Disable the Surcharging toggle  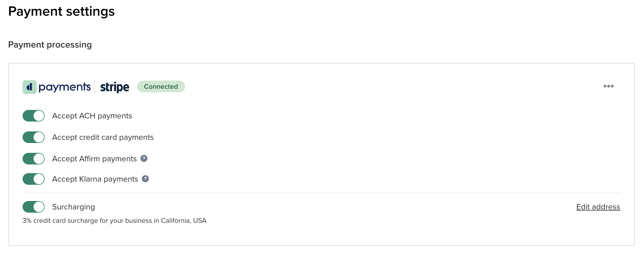(x=34, y=207)
